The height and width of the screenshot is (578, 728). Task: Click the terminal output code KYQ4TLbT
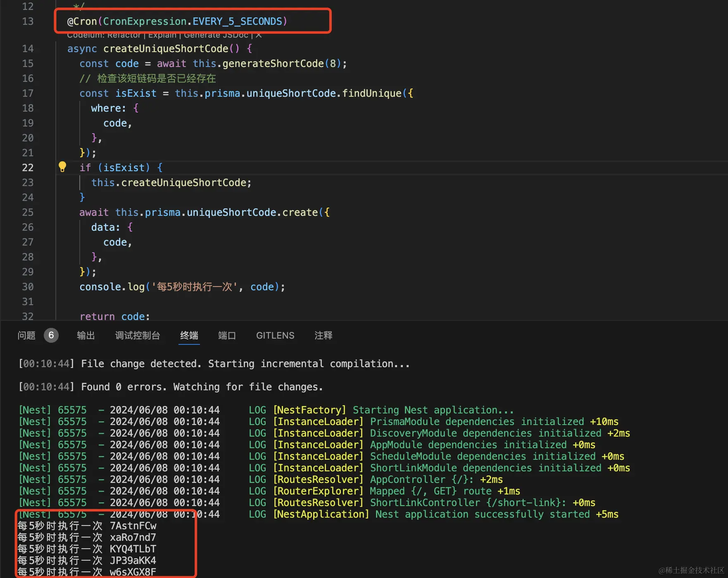point(133,549)
